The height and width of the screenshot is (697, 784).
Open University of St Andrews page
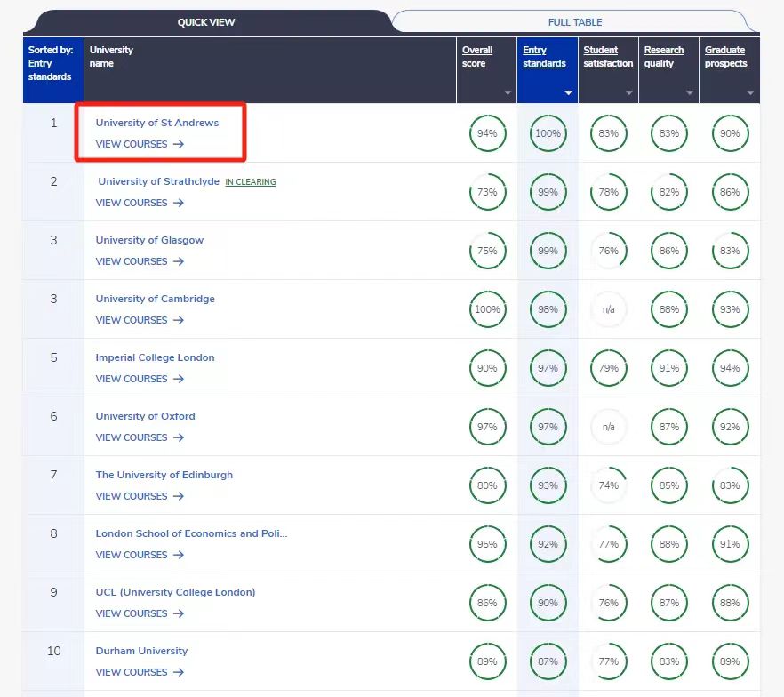(x=157, y=123)
